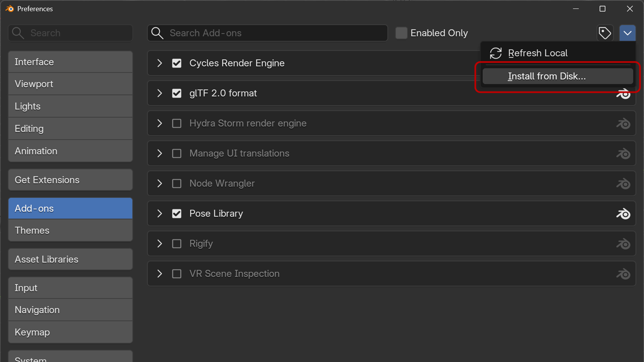Click the sidebar Search preferences field

[70, 33]
